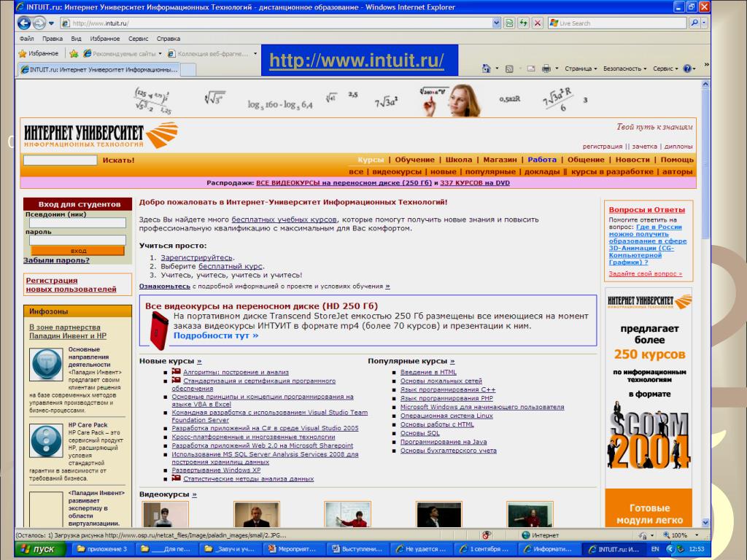747x560 pixels.
Task: Click the green Refresh page icon
Action: [523, 23]
